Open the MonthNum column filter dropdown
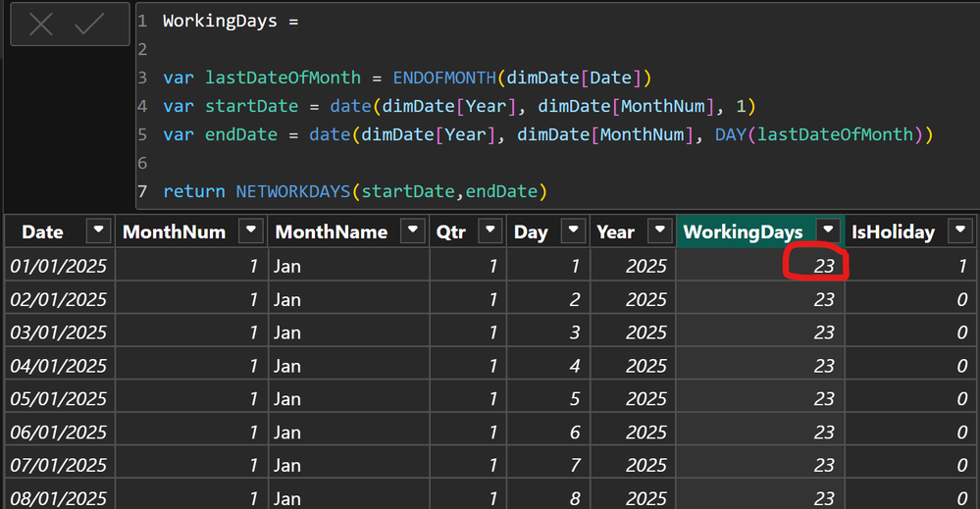This screenshot has width=980, height=509. point(250,229)
